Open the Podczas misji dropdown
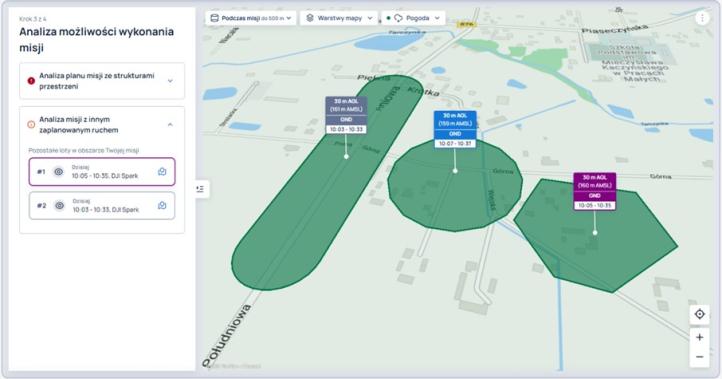Screen dimensions: 722x379 click(250, 18)
